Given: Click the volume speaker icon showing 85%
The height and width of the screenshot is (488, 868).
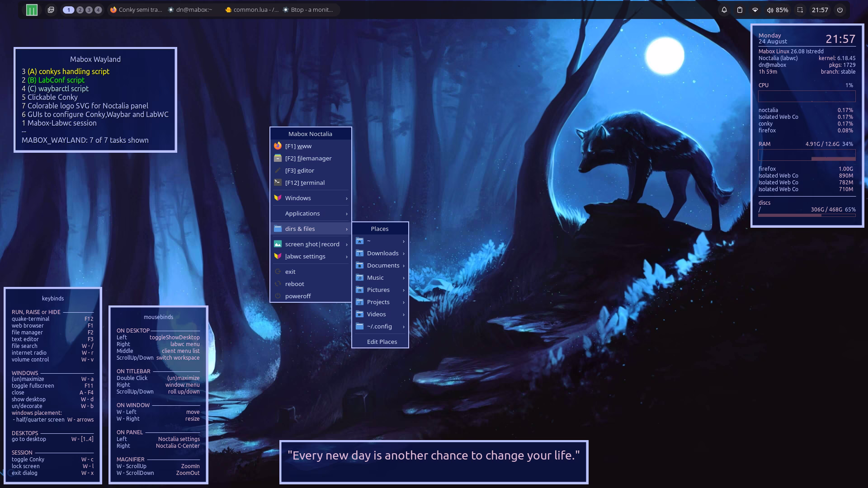Looking at the screenshot, I should click(x=770, y=10).
